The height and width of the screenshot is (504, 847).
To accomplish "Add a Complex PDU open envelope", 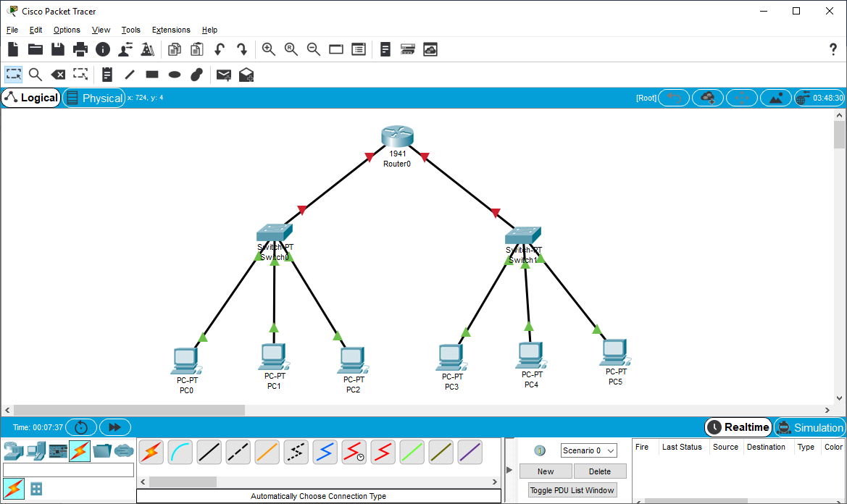I will 246,75.
